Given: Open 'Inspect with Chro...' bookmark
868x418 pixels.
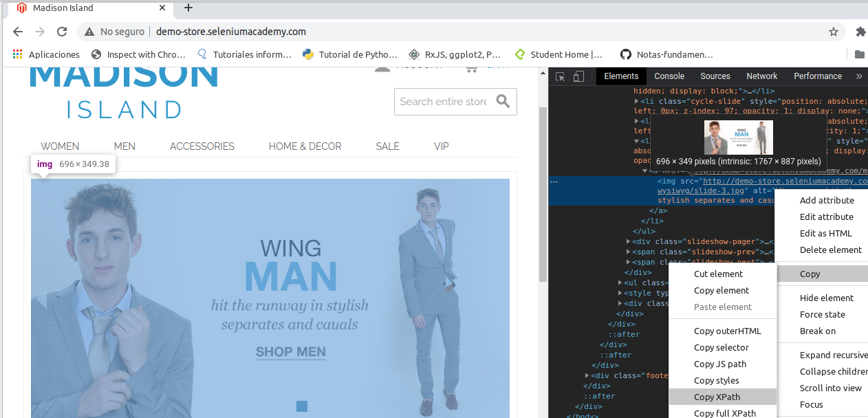Looking at the screenshot, I should point(138,54).
